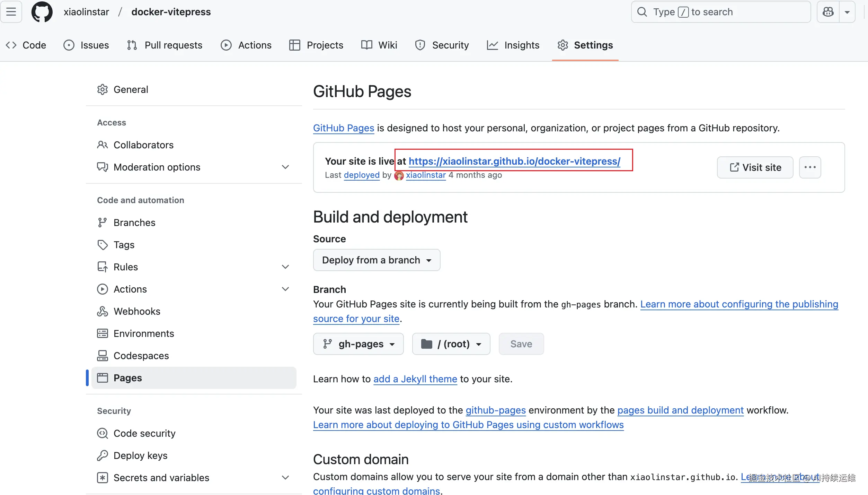Viewport: 868px width, 495px height.
Task: Click the Type / to search field
Action: point(720,12)
